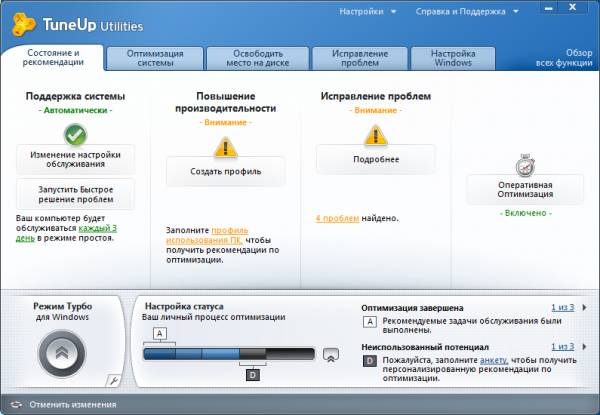Click the Оперативная Оптимизация button
This screenshot has height=415, width=600.
pos(525,189)
